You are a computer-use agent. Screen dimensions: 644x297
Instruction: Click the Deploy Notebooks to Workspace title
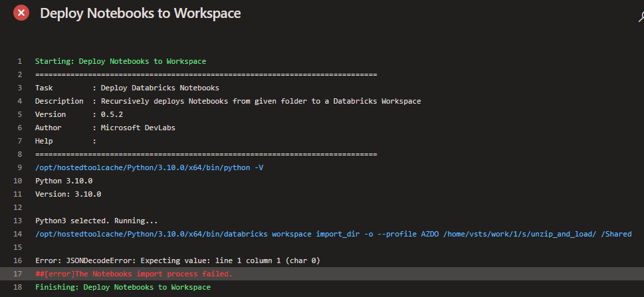point(140,13)
